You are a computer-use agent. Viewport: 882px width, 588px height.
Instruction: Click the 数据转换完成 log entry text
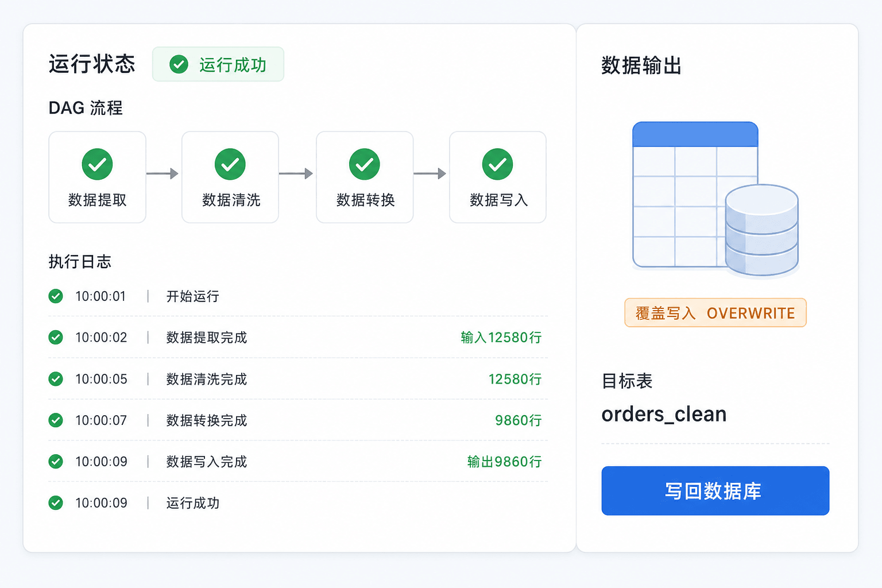coord(207,420)
